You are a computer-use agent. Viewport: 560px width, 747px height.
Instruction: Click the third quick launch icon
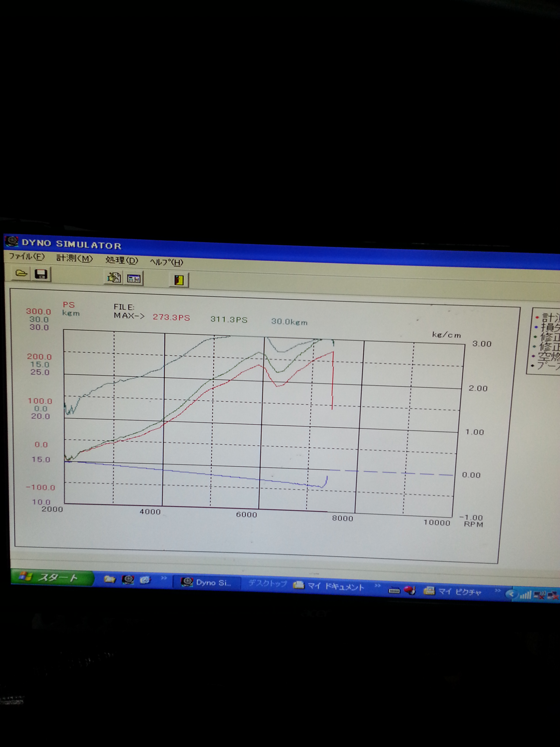145,580
